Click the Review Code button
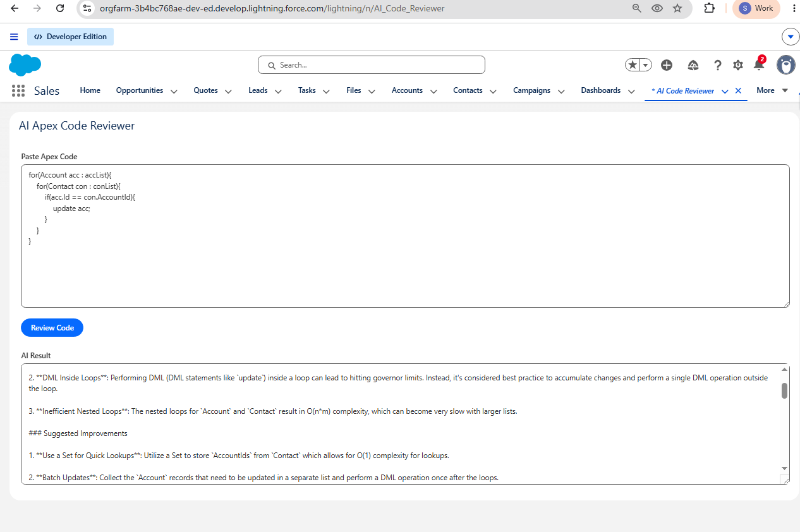Image resolution: width=800 pixels, height=532 pixels. pyautogui.click(x=52, y=328)
